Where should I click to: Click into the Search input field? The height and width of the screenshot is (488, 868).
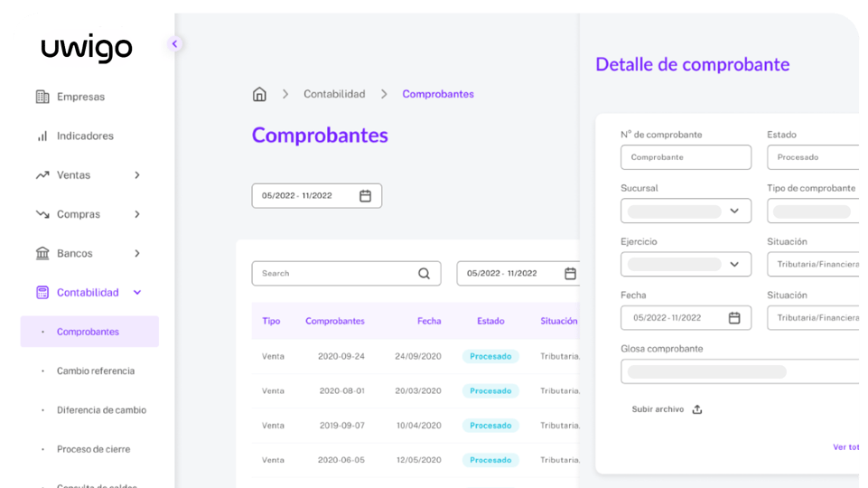(334, 274)
